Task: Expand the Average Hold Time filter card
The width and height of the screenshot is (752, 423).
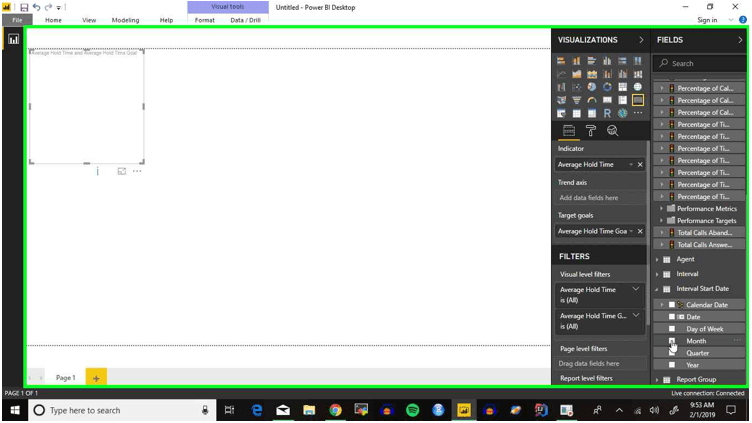Action: pyautogui.click(x=636, y=289)
